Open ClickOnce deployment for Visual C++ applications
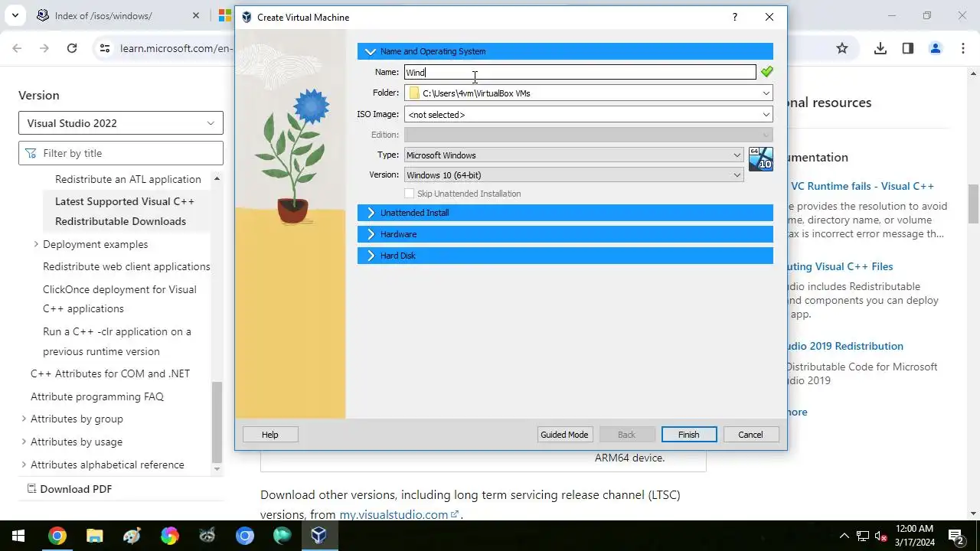980x551 pixels. tap(119, 299)
